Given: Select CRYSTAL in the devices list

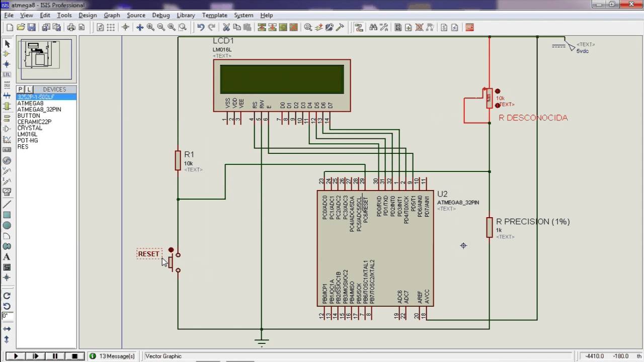Looking at the screenshot, I should [30, 128].
